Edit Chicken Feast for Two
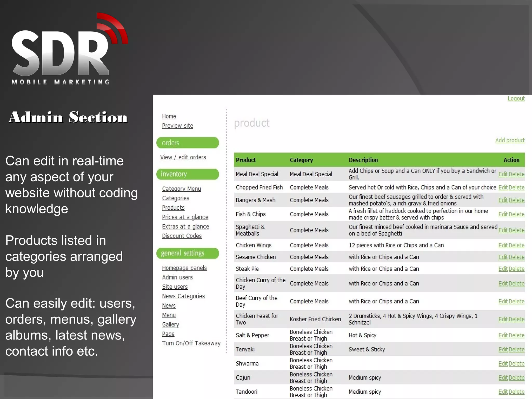532x399 pixels. [x=503, y=320]
